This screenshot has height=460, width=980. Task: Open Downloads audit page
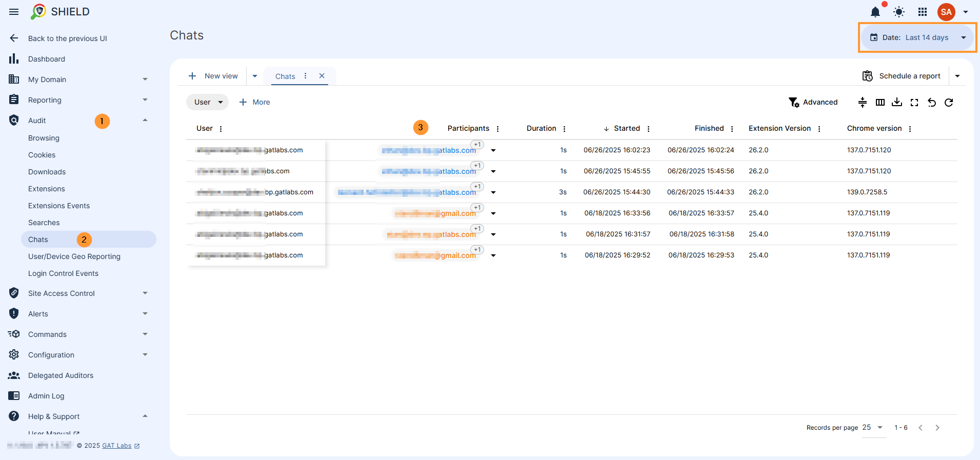(x=47, y=172)
